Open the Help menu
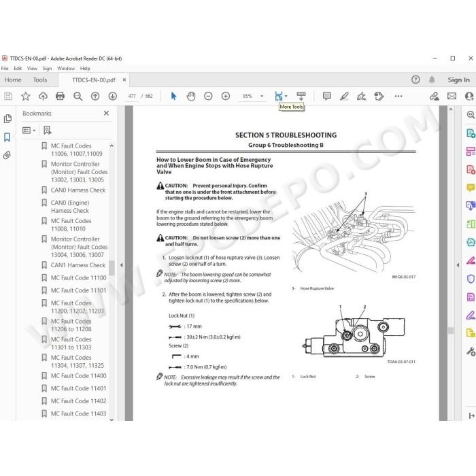The width and height of the screenshot is (476, 476). pos(85,69)
